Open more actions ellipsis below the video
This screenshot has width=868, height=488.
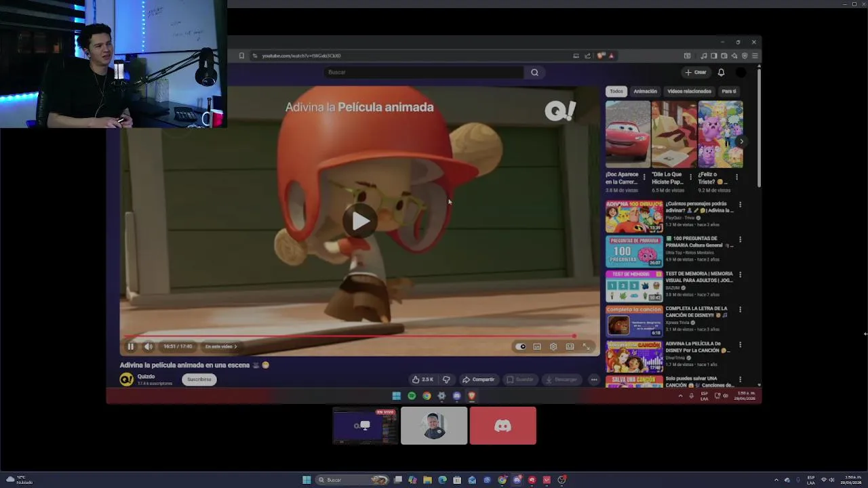[x=594, y=380]
